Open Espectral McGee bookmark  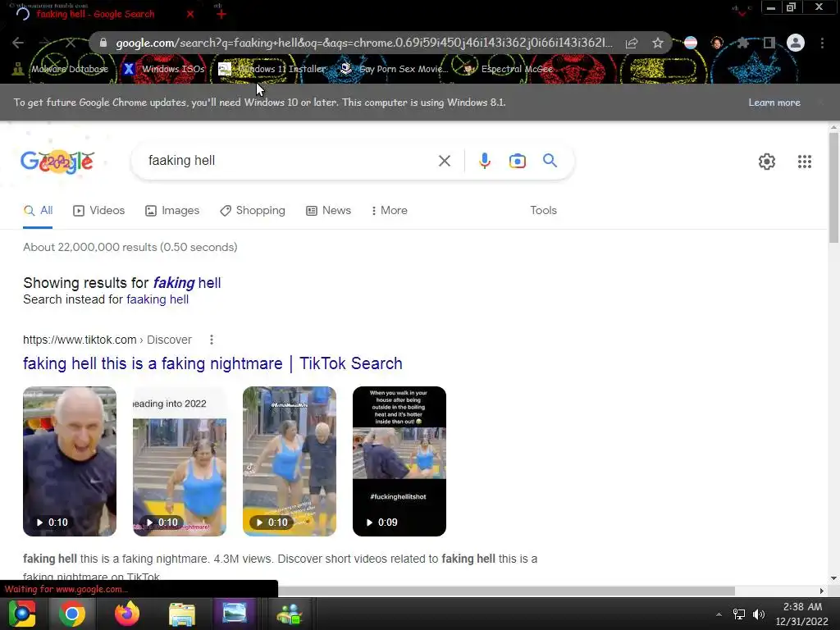click(508, 69)
